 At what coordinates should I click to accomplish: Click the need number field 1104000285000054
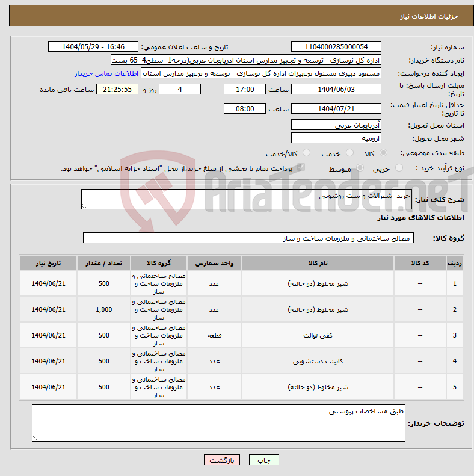pos(336,47)
